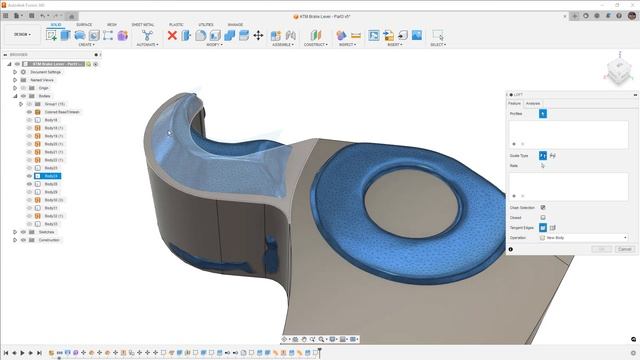Open the Automate tool icon
The image size is (640, 360).
(147, 36)
